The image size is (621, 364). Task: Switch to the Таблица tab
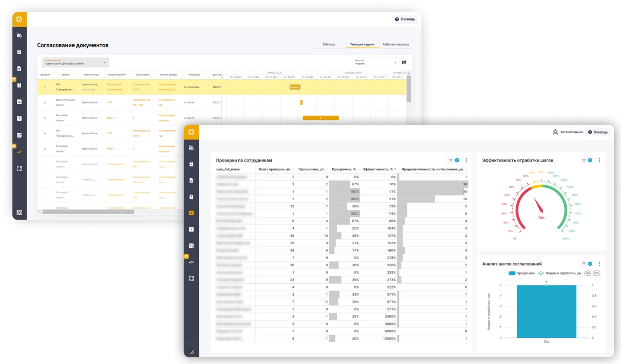329,45
